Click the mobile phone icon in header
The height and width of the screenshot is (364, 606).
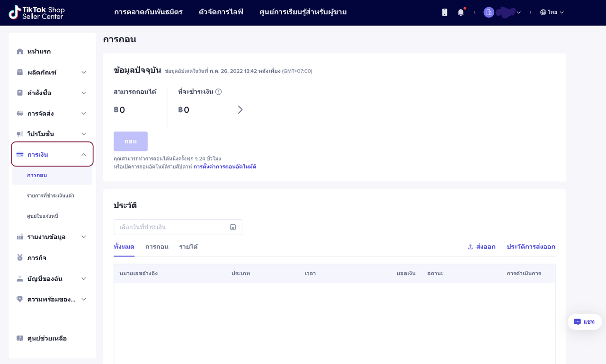tap(445, 12)
